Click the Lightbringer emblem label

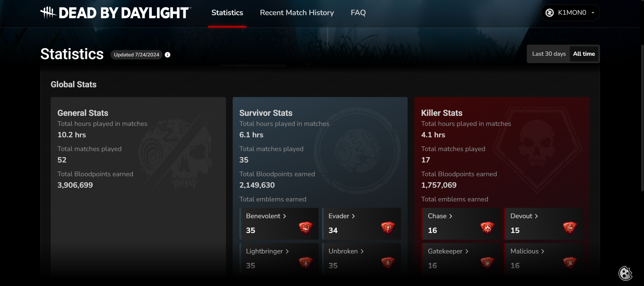pos(264,251)
